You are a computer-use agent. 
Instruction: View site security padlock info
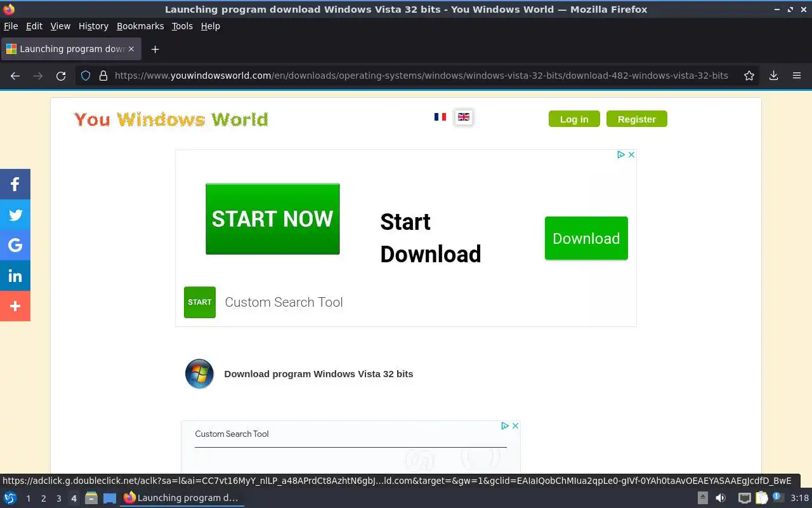103,76
